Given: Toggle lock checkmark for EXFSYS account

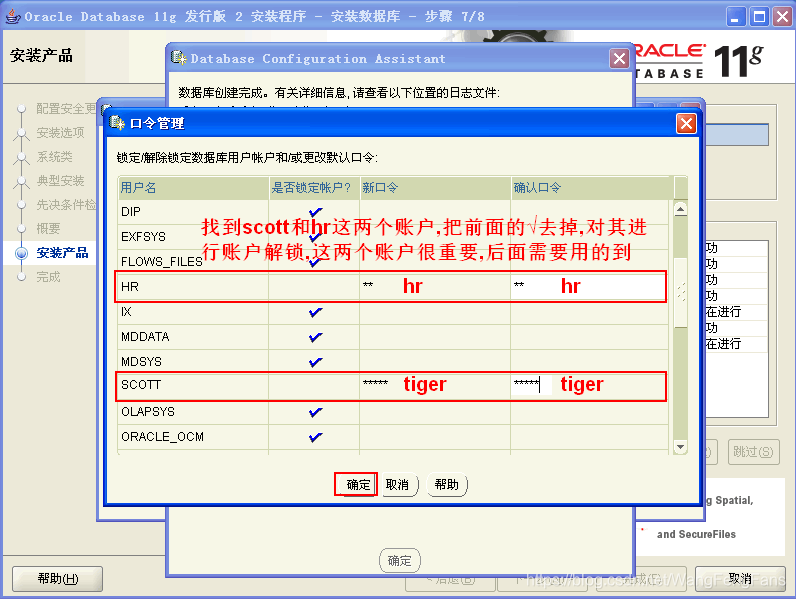Looking at the screenshot, I should pos(315,237).
